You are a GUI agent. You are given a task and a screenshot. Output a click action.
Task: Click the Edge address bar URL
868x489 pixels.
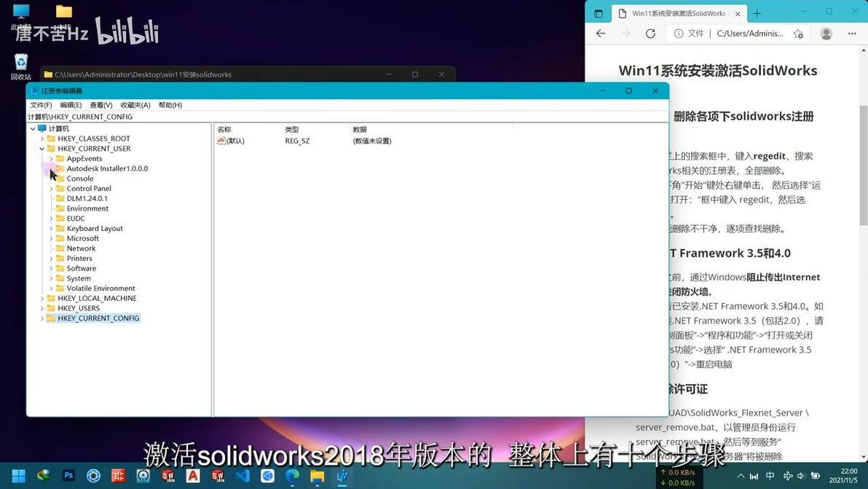point(749,34)
